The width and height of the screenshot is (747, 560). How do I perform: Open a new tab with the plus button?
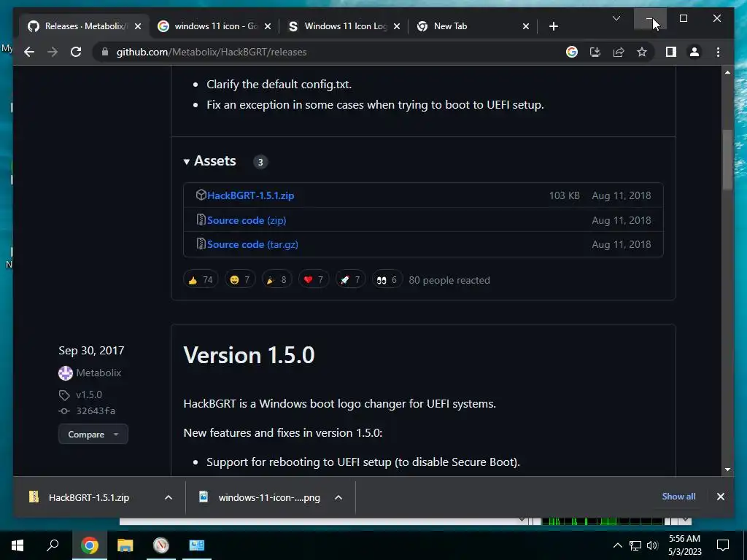(x=553, y=26)
